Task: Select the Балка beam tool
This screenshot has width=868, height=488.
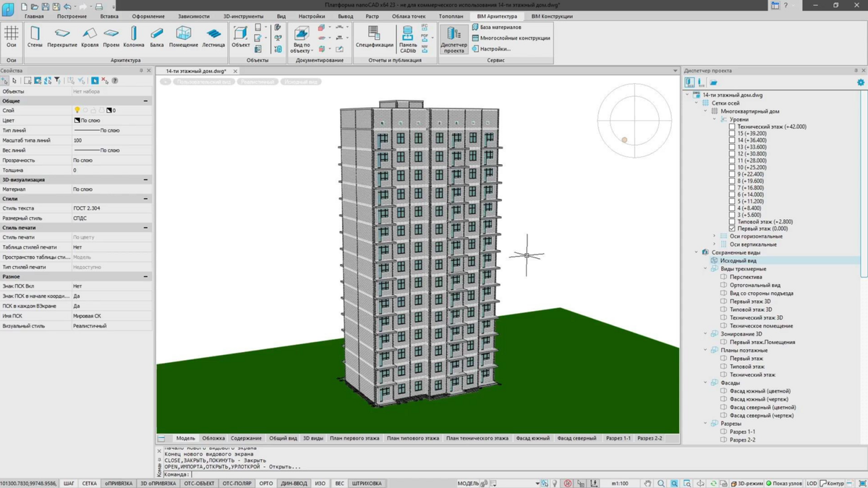Action: (x=157, y=38)
